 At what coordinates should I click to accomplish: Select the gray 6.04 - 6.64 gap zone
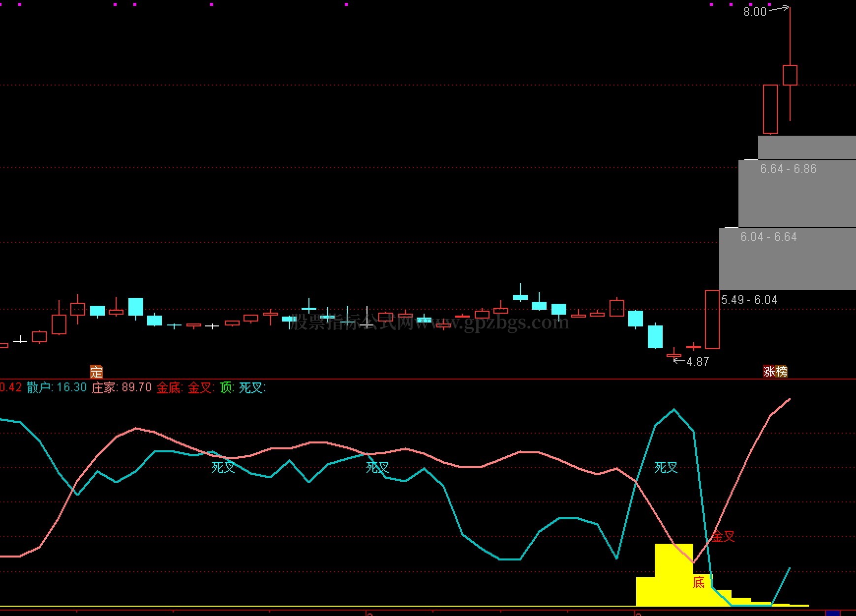click(x=787, y=259)
